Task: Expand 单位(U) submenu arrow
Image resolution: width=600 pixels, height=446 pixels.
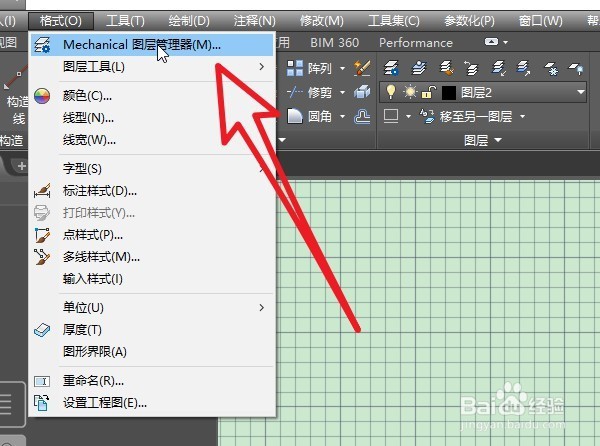Action: [261, 308]
